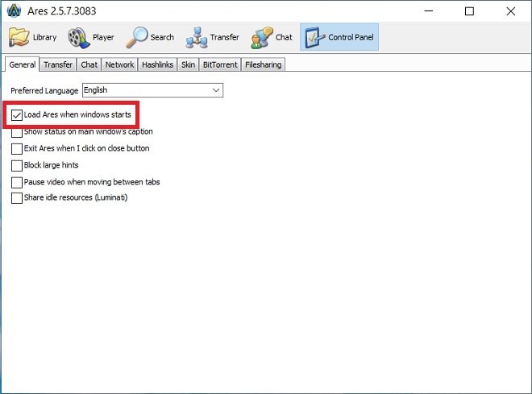
Task: Open the Player film reel icon
Action: [79, 37]
